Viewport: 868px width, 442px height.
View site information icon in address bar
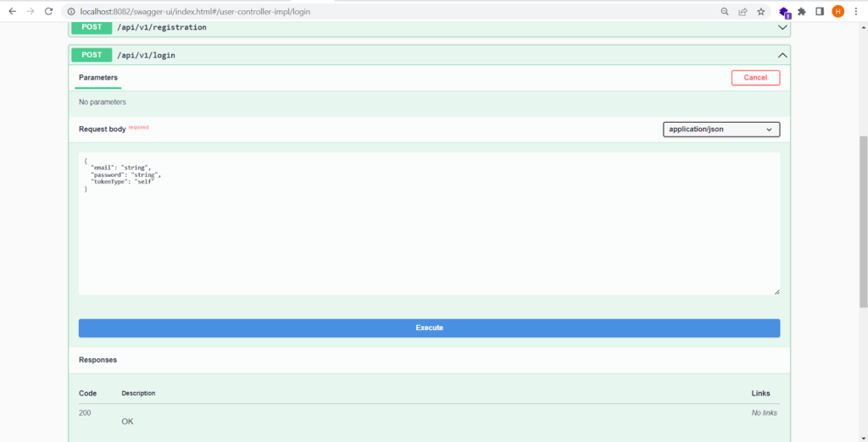[71, 11]
